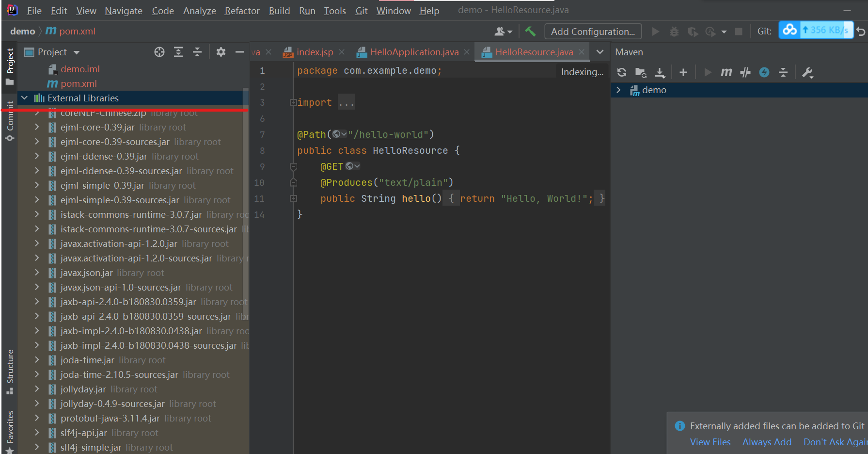Show hidden editor tabs chevron
This screenshot has height=454, width=868.
click(600, 52)
